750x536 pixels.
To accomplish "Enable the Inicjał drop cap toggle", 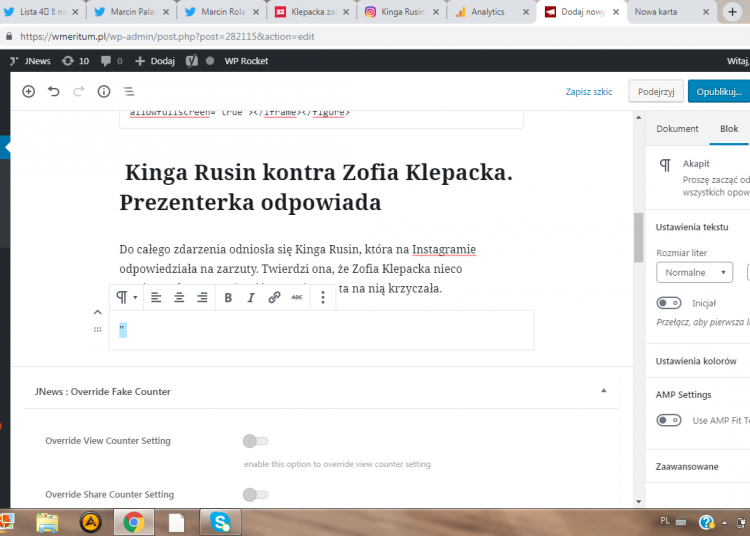I will (668, 303).
